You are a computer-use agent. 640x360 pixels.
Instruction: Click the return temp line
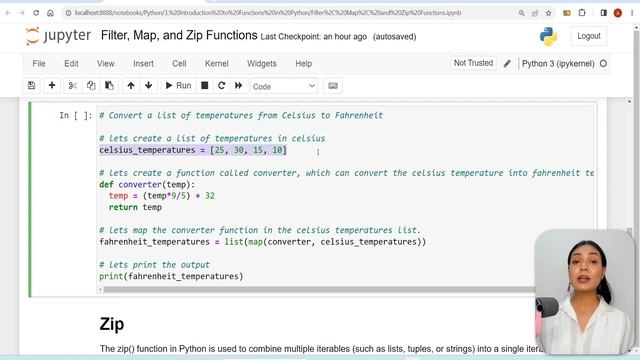[x=135, y=207]
